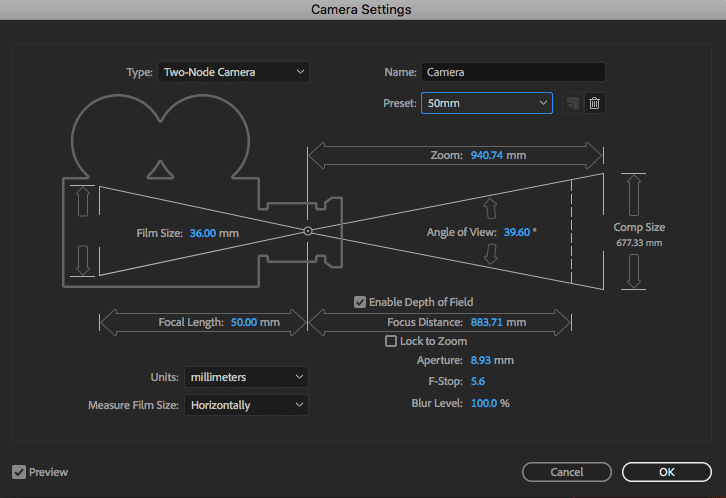Click the upper Film Size arrow icon
726x498 pixels.
[x=83, y=201]
